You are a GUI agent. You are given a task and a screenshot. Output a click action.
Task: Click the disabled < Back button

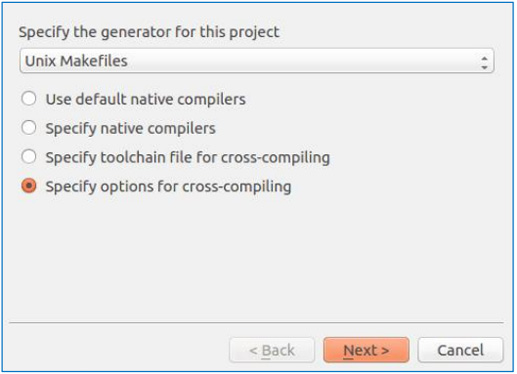[x=272, y=350]
